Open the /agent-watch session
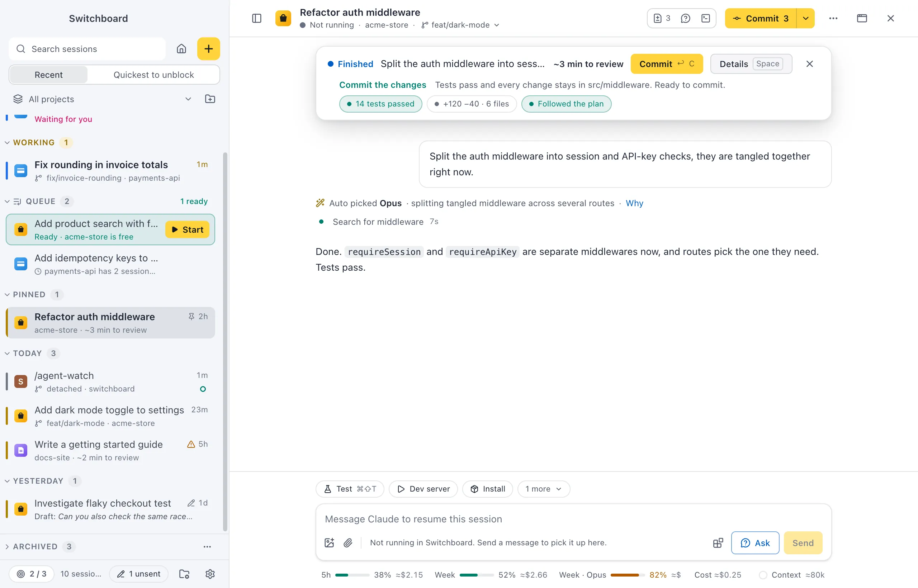The height and width of the screenshot is (588, 918). pyautogui.click(x=110, y=382)
